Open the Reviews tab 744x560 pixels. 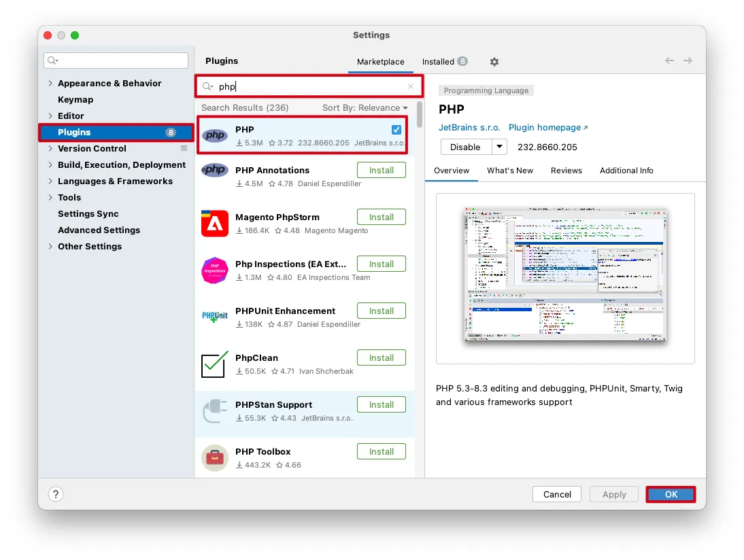pos(566,171)
